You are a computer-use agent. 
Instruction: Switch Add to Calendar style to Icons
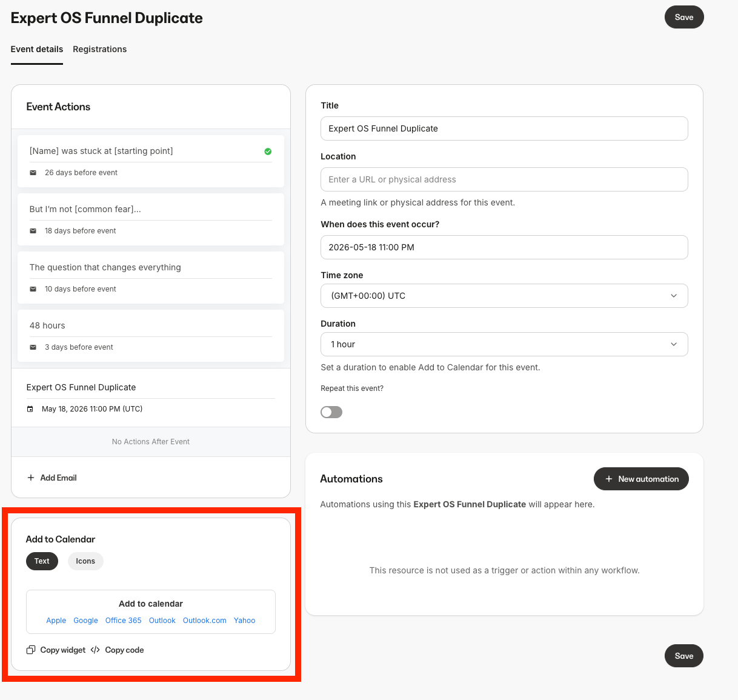pyautogui.click(x=85, y=561)
